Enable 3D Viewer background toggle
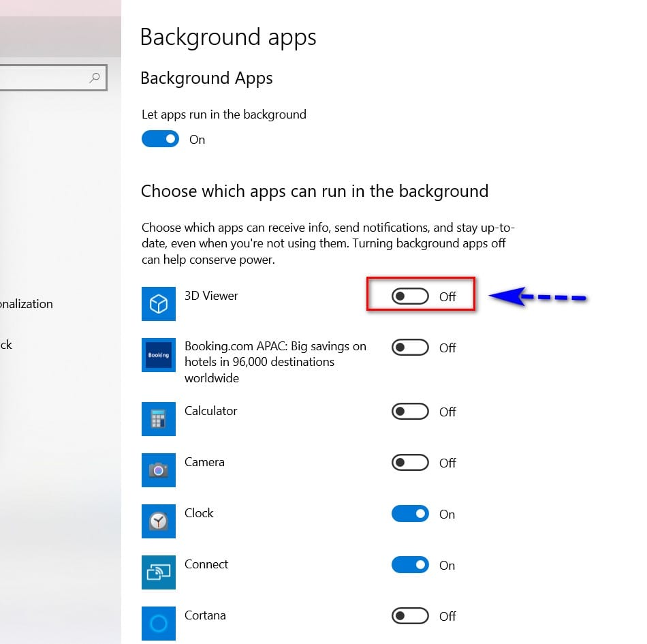 pos(410,296)
